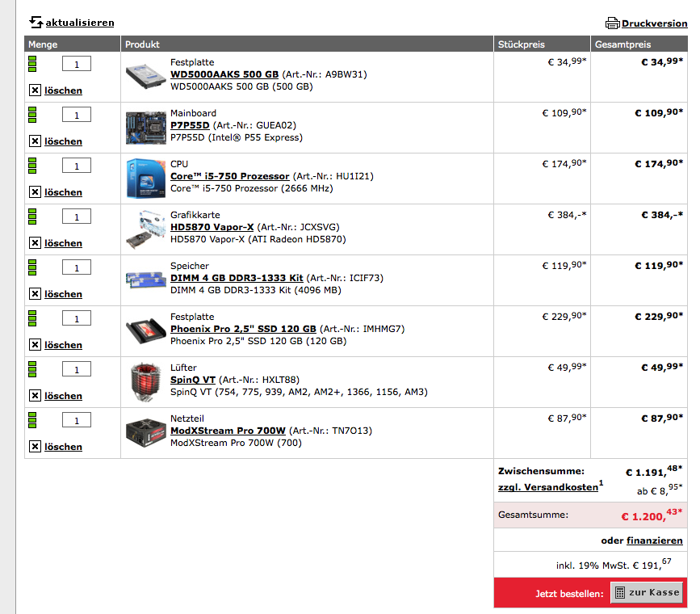
Task: Open the HD5870 Vapor-X graphics card image
Action: point(145,229)
